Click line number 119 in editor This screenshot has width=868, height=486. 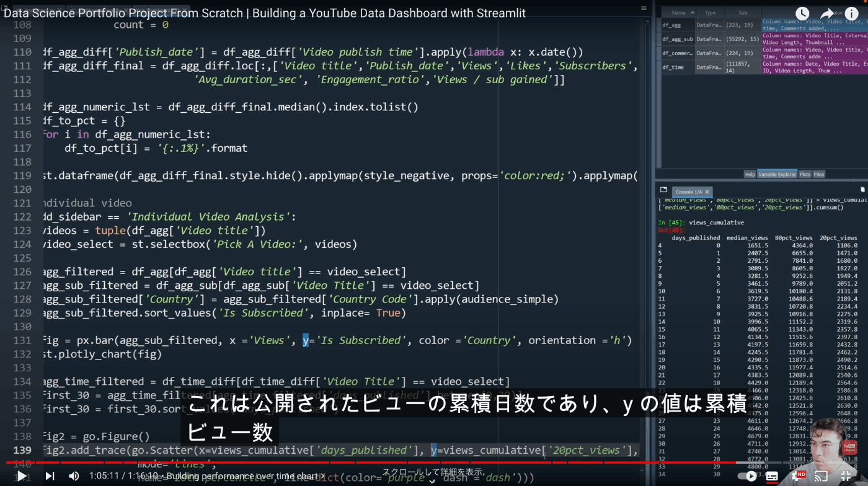tap(22, 175)
